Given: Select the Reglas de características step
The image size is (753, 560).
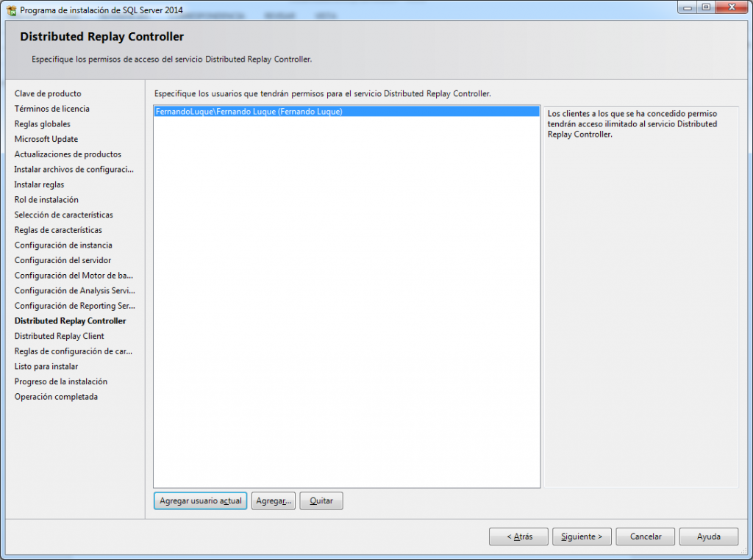Looking at the screenshot, I should pyautogui.click(x=58, y=230).
